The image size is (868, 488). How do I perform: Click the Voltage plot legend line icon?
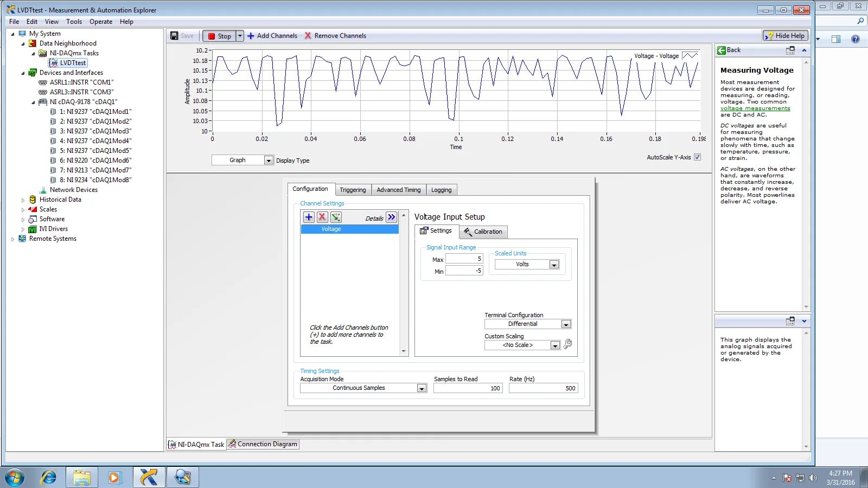tap(690, 56)
